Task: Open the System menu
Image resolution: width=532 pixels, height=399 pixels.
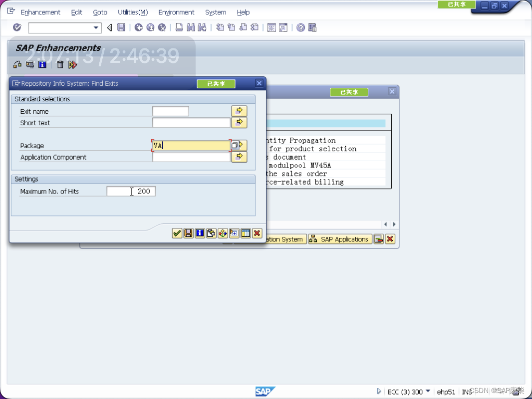Action: click(x=216, y=12)
